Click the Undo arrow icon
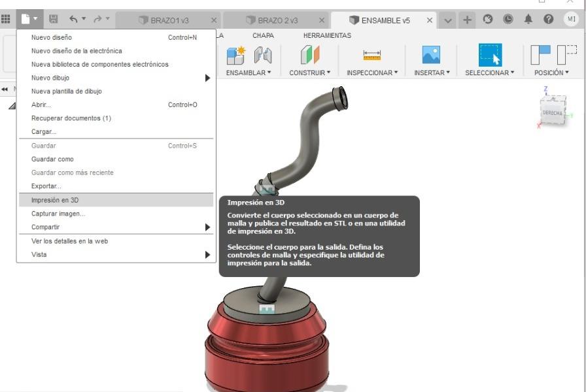Viewport: 586px width, 392px height. (73, 19)
